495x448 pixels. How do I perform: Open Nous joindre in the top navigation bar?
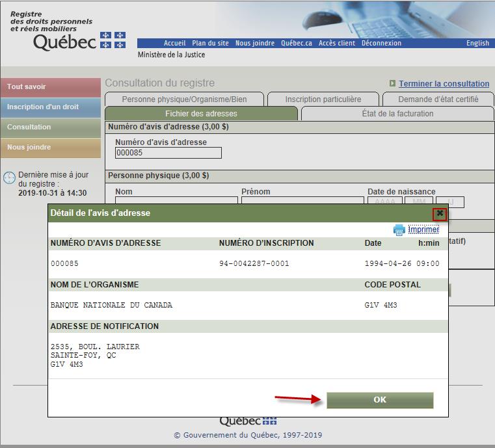click(x=255, y=43)
